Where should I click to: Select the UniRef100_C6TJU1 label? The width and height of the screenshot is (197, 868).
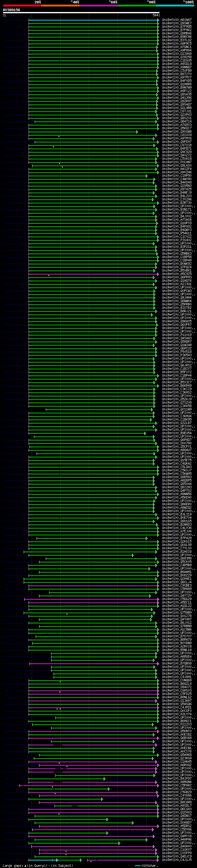[x=177, y=111]
